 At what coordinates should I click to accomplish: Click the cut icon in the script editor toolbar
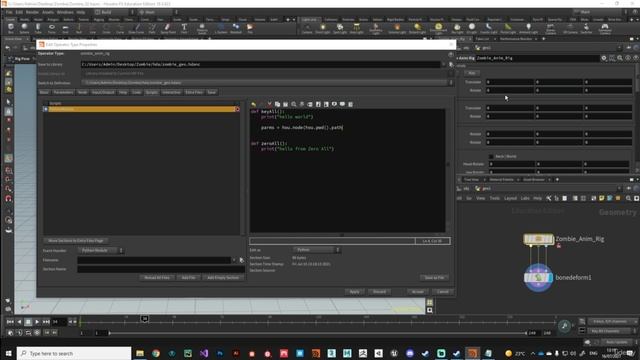coord(269,104)
